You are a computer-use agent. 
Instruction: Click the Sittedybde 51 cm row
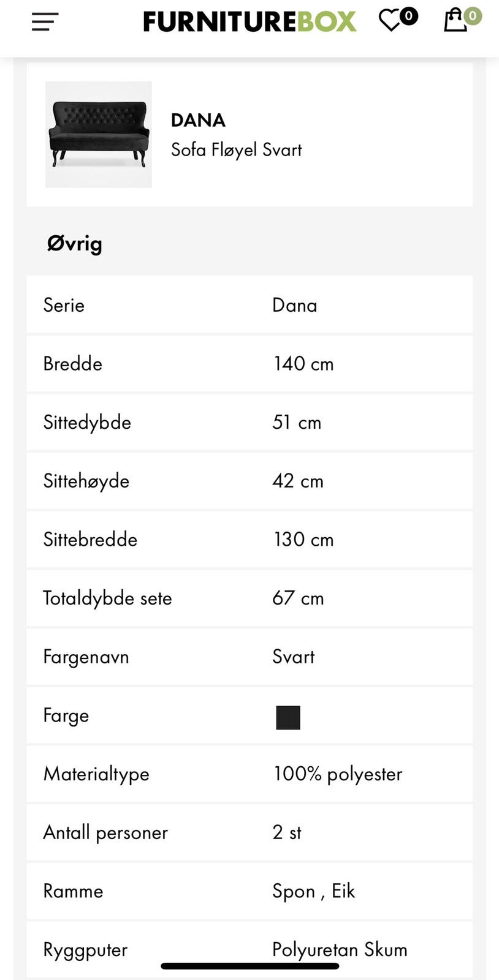click(x=250, y=423)
